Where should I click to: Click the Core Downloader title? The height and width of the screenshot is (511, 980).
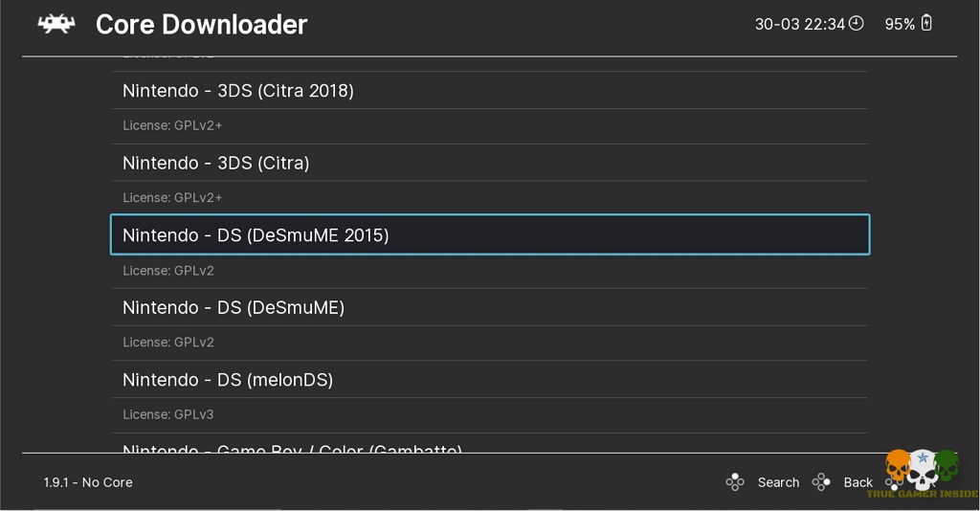point(201,25)
